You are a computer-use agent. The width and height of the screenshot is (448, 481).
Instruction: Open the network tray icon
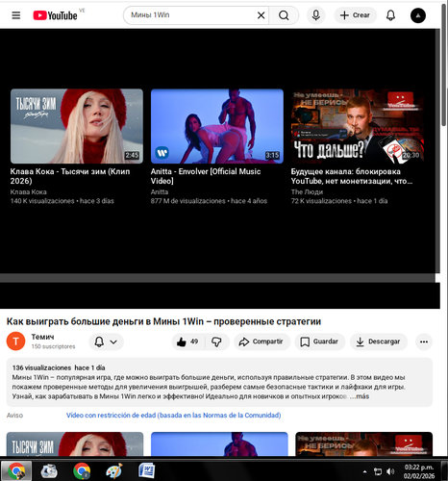click(378, 471)
